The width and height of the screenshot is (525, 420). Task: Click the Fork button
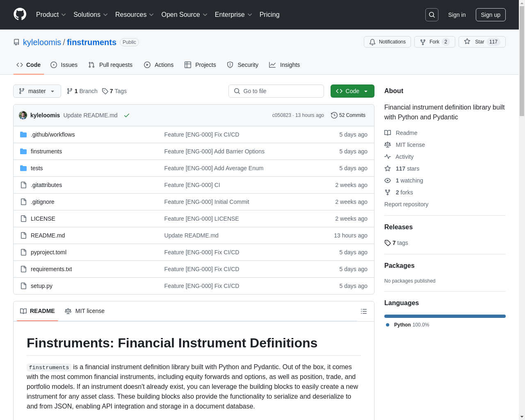tap(434, 42)
